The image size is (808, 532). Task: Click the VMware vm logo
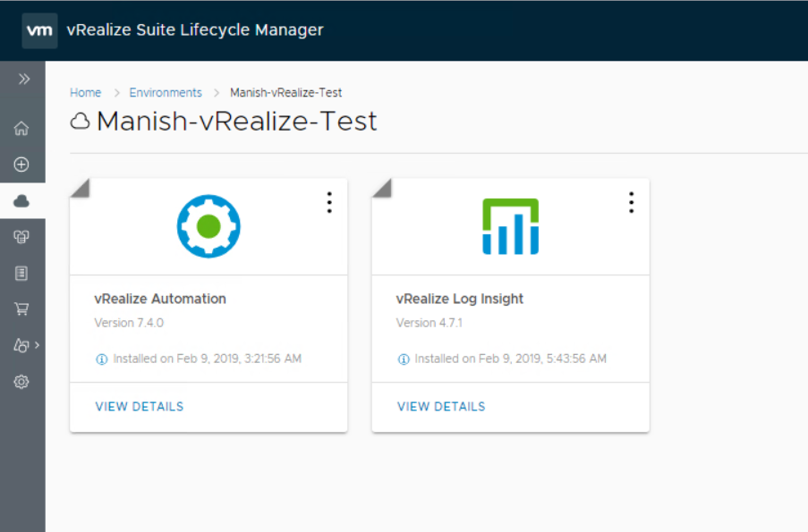coord(40,30)
